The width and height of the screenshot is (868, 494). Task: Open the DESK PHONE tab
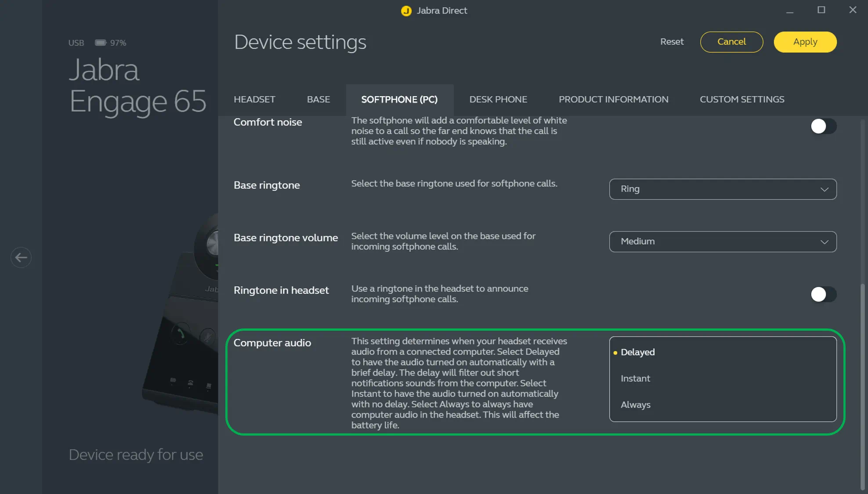pos(498,100)
